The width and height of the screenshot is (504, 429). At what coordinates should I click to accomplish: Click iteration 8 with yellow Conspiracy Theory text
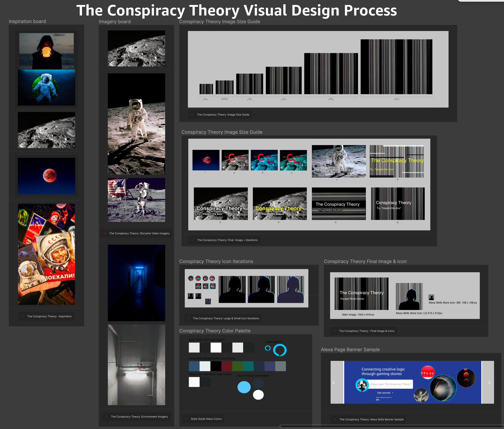tap(396, 161)
